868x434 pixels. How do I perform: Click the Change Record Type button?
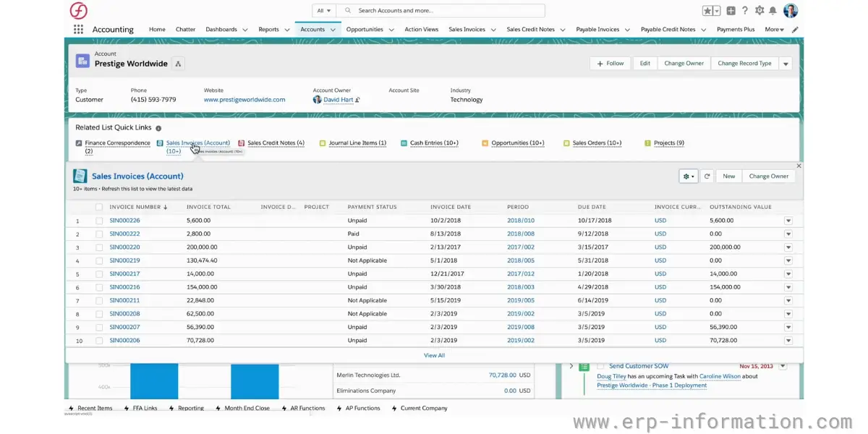tap(744, 63)
